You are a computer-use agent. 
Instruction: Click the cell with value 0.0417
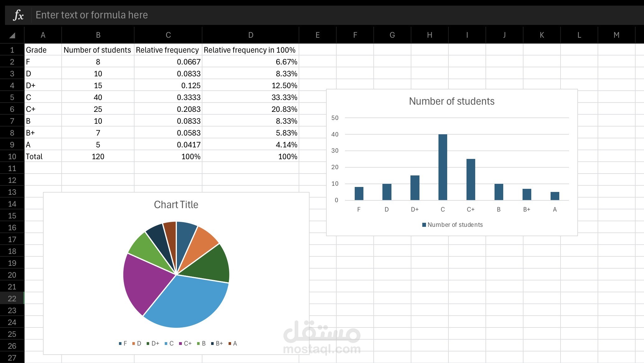(x=168, y=145)
